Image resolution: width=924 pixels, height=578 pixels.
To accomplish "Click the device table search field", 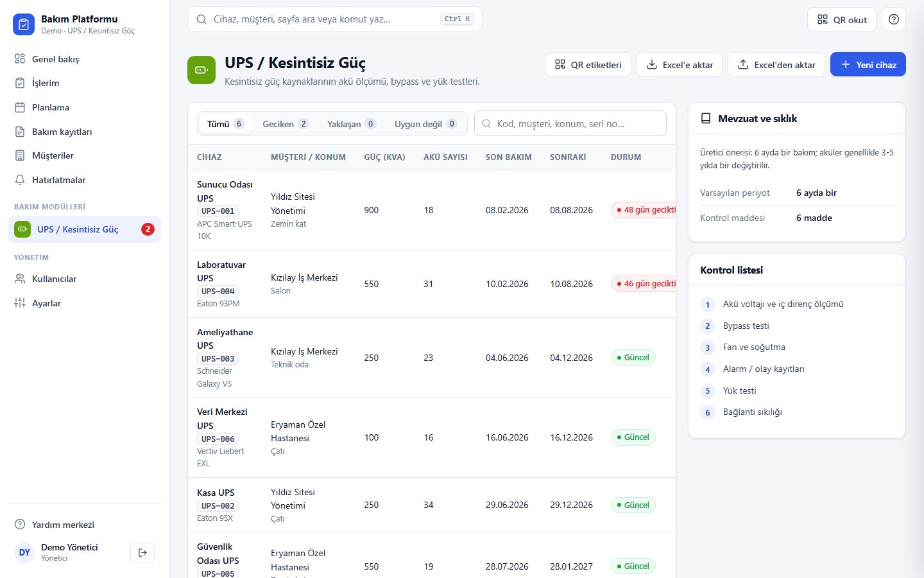I will 570,123.
